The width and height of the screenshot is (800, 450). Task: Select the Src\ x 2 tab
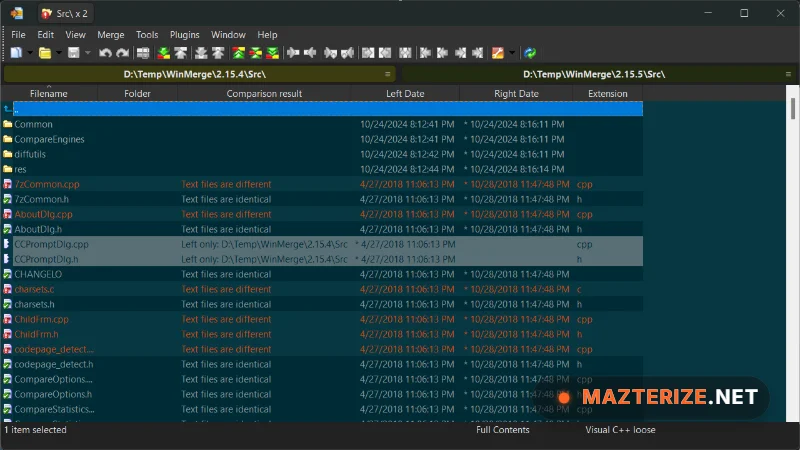tap(65, 14)
